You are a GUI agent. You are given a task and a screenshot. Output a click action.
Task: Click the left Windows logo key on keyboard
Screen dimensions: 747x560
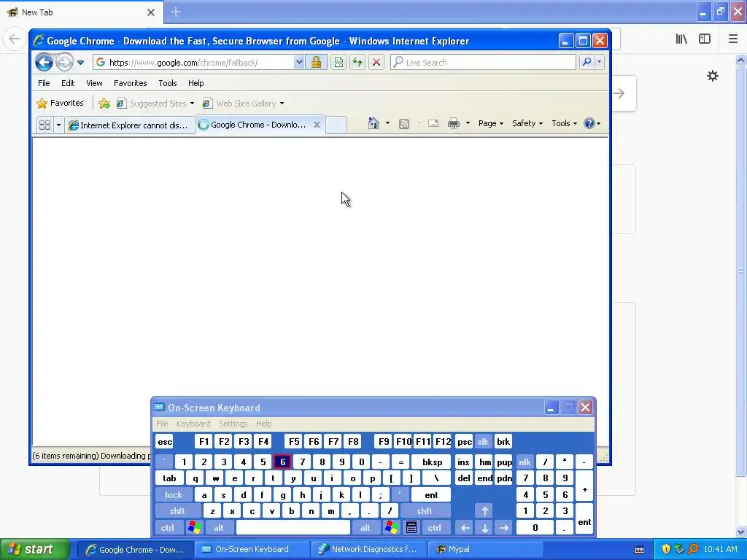pos(194,527)
